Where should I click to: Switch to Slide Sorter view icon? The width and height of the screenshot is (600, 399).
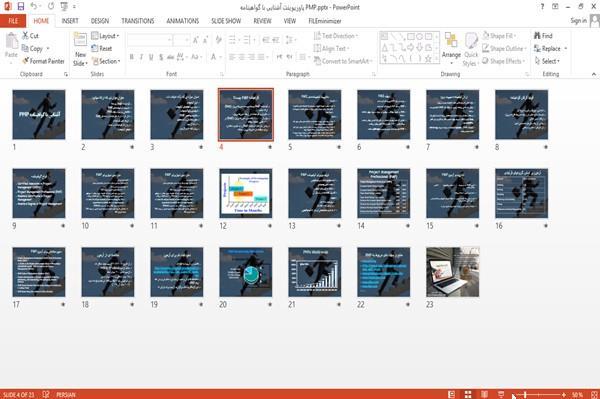(x=468, y=394)
